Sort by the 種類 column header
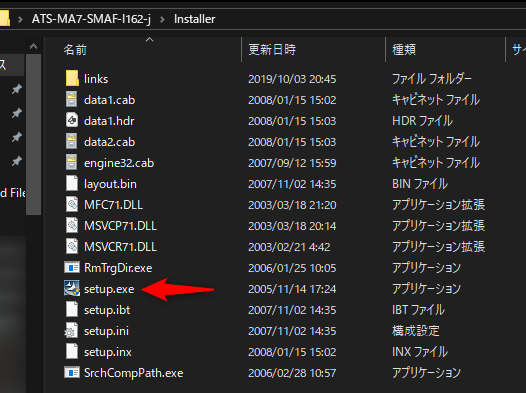Screen dimensions: 526x393 point(404,50)
